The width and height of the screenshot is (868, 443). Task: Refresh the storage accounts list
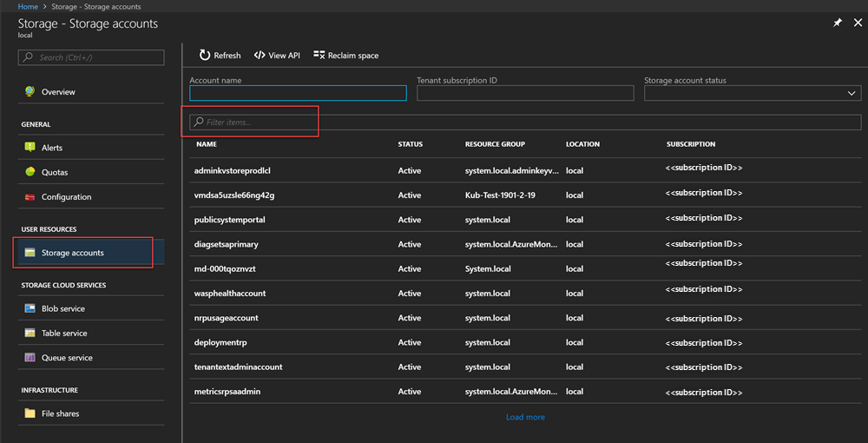(x=220, y=56)
